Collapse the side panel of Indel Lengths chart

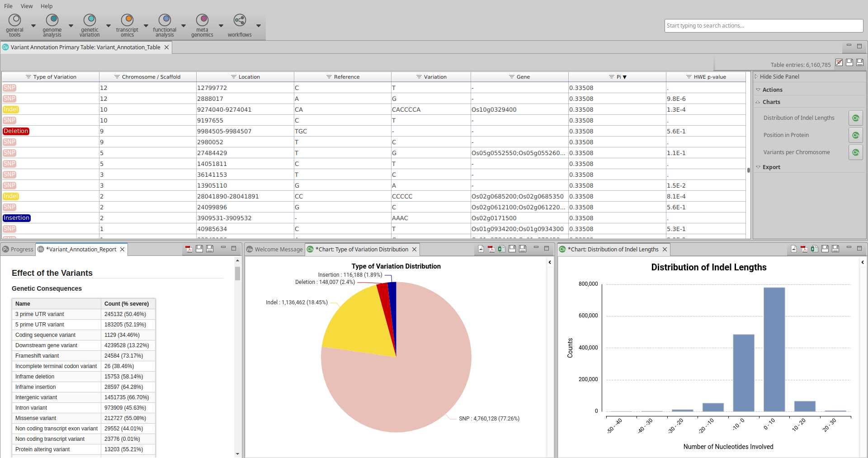[x=863, y=262]
